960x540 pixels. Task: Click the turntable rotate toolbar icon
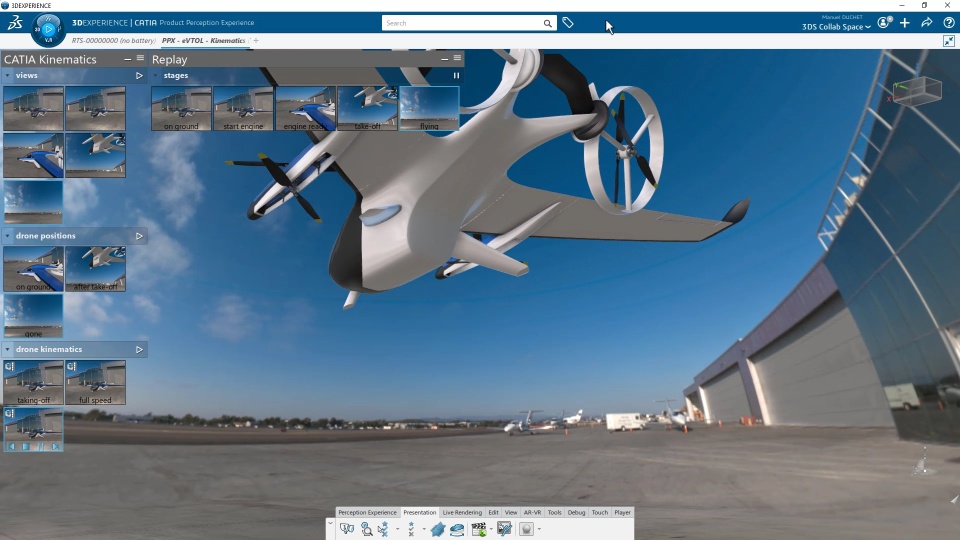point(457,529)
